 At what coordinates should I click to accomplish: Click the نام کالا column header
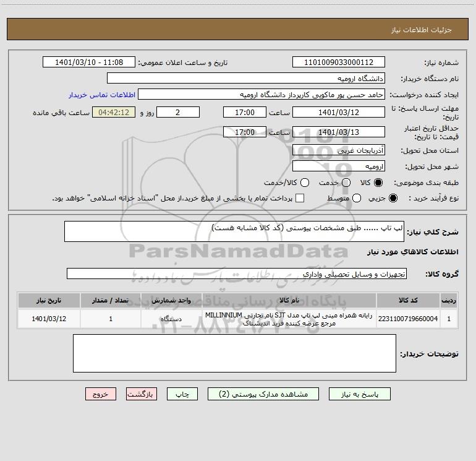(289, 301)
